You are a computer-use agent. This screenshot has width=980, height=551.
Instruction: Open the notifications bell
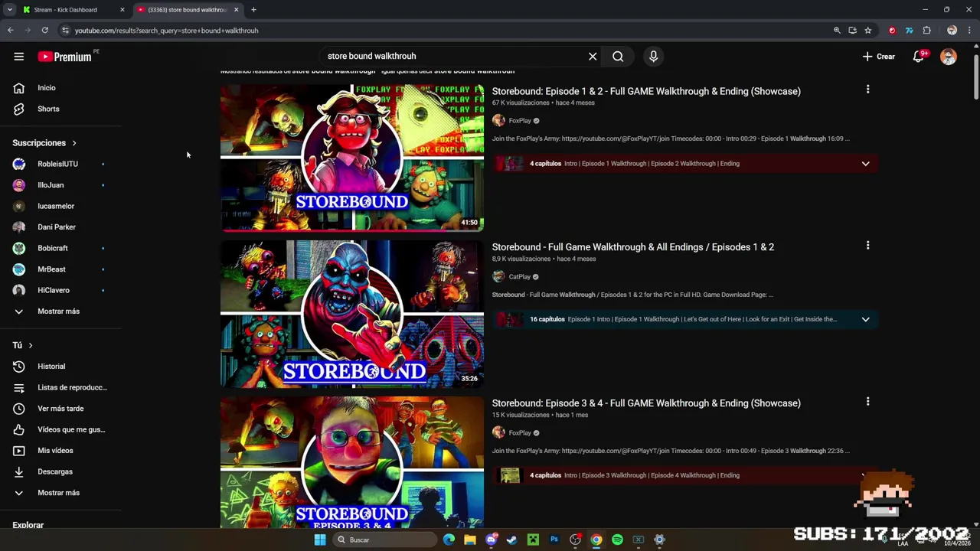(x=918, y=57)
